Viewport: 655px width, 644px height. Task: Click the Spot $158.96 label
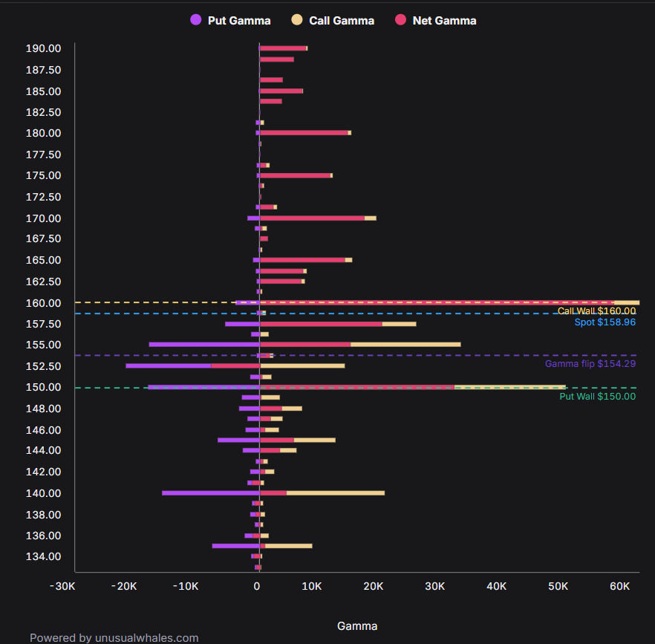(605, 322)
